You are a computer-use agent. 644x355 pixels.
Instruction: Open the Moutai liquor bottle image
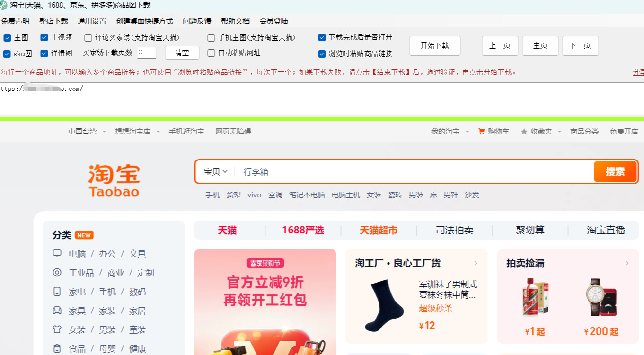coord(535,297)
